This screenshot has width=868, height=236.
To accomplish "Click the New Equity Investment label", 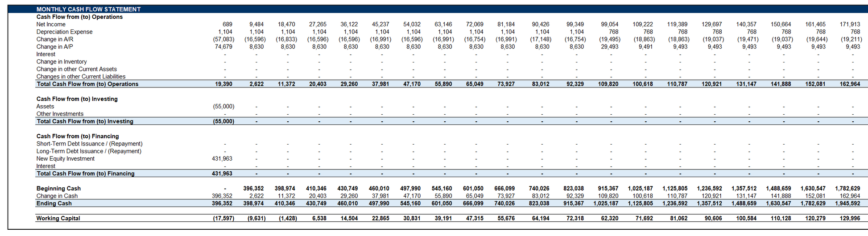I will pos(66,159).
